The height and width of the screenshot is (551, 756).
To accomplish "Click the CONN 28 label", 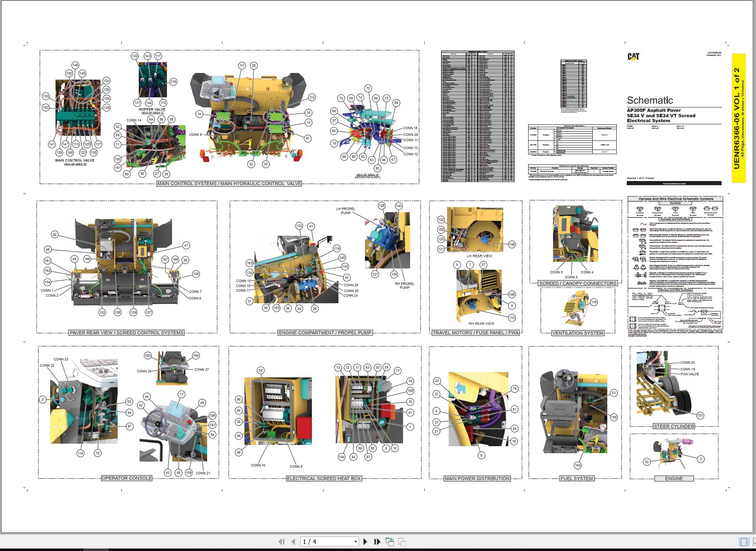I will tap(350, 285).
